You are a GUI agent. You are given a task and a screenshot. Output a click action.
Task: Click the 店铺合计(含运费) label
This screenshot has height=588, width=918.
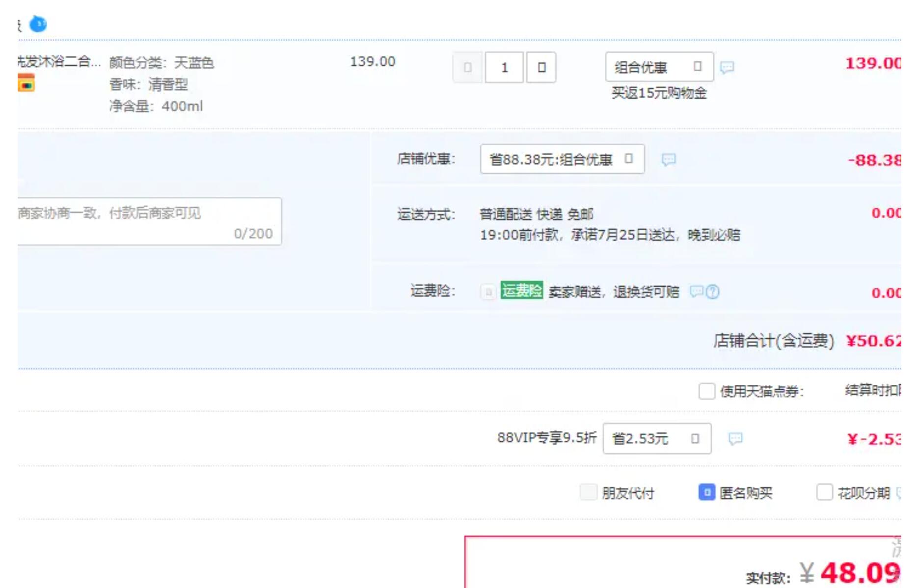[774, 341]
